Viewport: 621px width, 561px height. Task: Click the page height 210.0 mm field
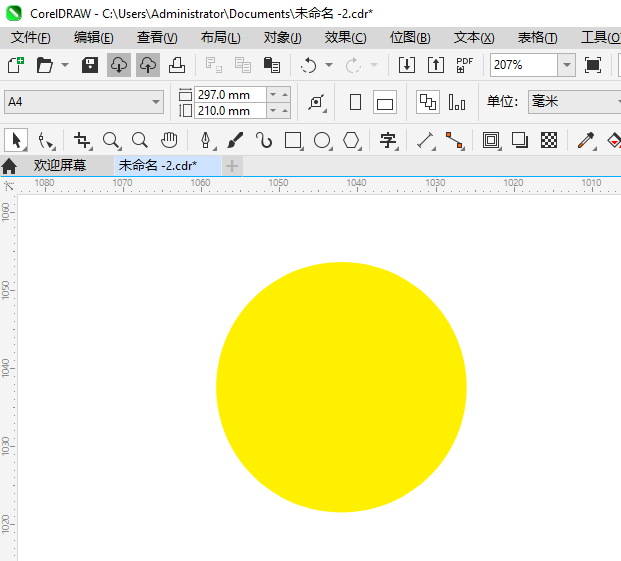point(230,111)
